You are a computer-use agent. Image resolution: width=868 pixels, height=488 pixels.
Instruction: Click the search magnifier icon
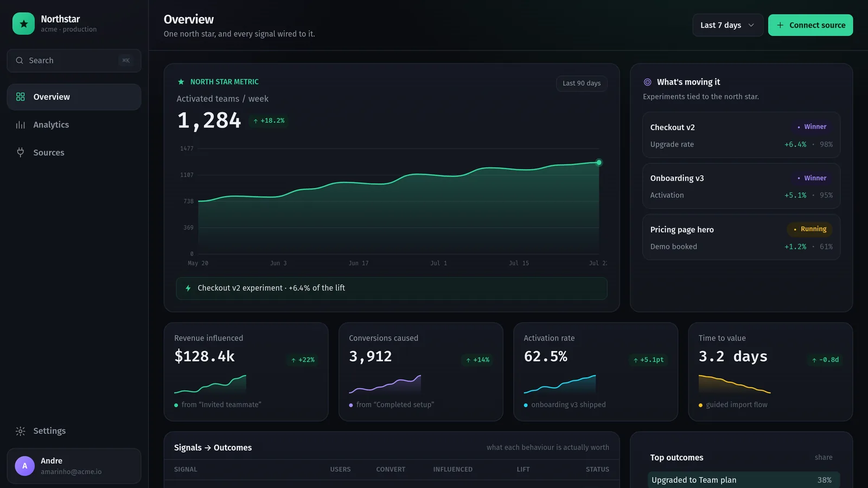pyautogui.click(x=20, y=61)
